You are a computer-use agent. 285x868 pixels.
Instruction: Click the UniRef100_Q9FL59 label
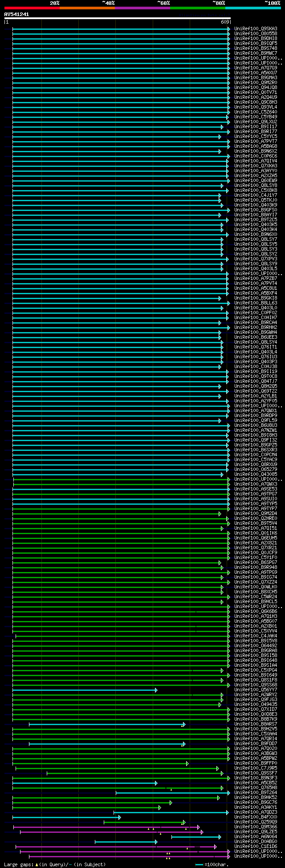[256, 420]
